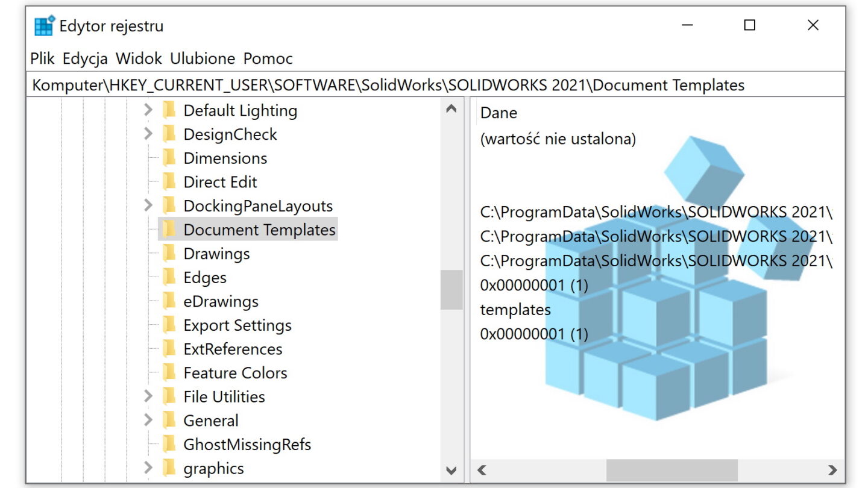Expand the DesignCheck key

click(x=148, y=134)
